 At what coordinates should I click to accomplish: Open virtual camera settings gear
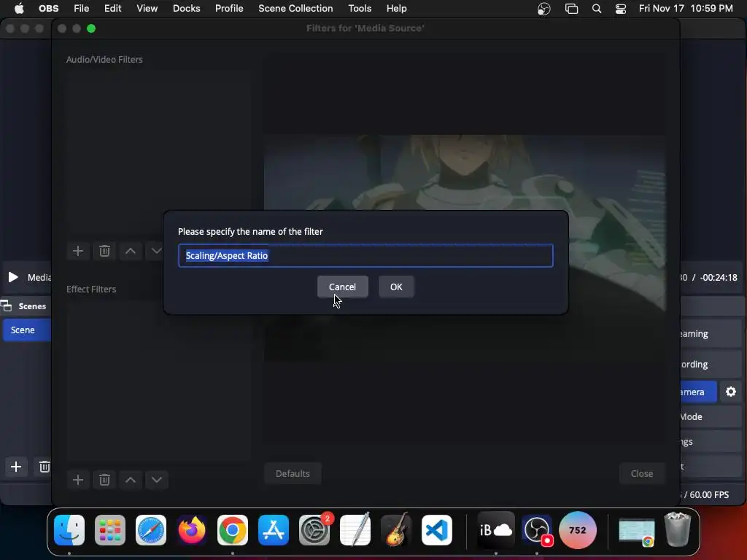[x=731, y=392]
